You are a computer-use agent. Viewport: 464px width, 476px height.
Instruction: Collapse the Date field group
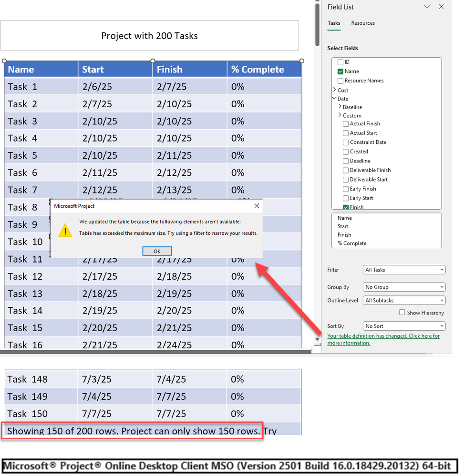(335, 98)
